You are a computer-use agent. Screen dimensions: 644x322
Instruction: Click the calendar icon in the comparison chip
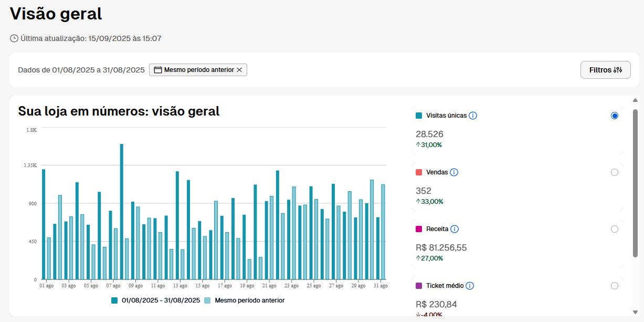tap(157, 70)
